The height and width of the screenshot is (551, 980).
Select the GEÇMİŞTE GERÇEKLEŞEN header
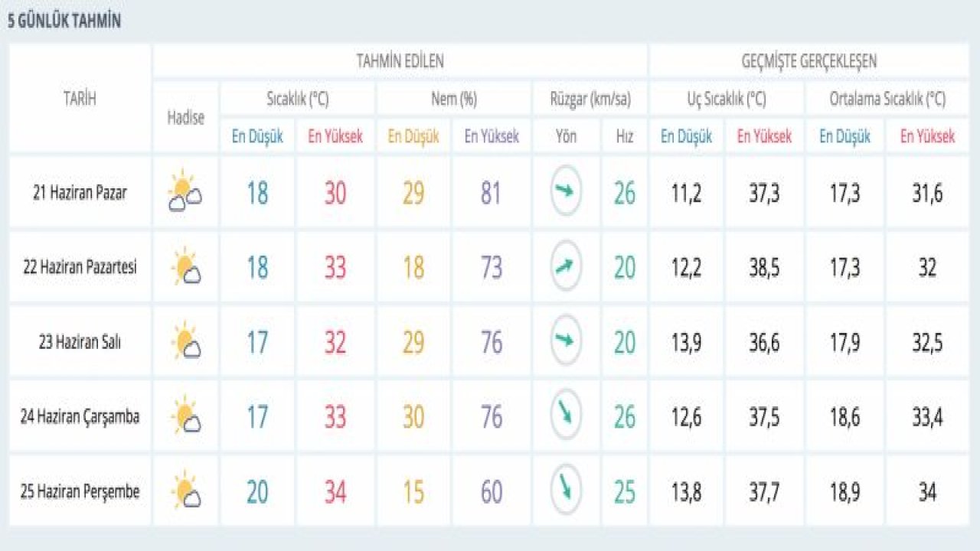(808, 61)
